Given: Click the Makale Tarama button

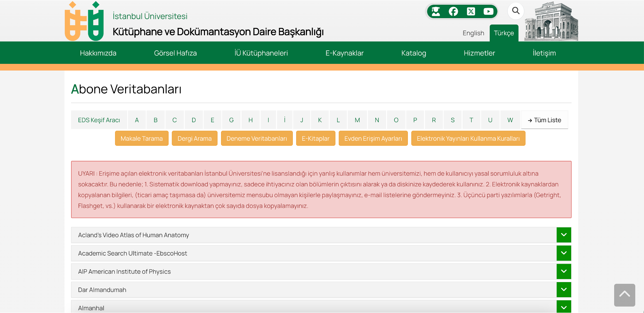Looking at the screenshot, I should [142, 138].
